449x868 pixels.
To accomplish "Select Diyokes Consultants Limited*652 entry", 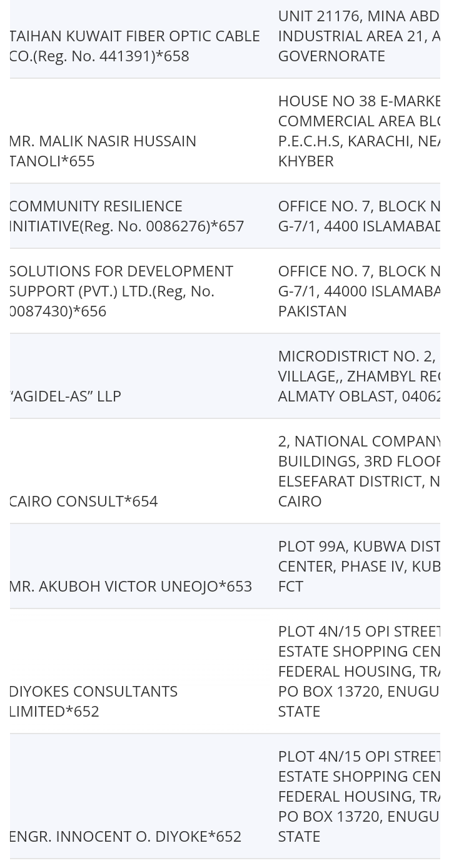I will pos(93,701).
